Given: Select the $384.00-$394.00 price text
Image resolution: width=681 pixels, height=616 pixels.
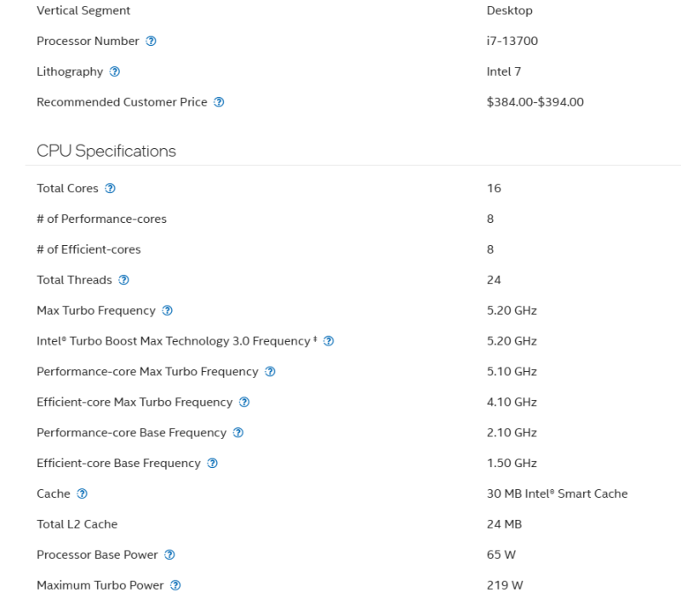Looking at the screenshot, I should coord(535,102).
